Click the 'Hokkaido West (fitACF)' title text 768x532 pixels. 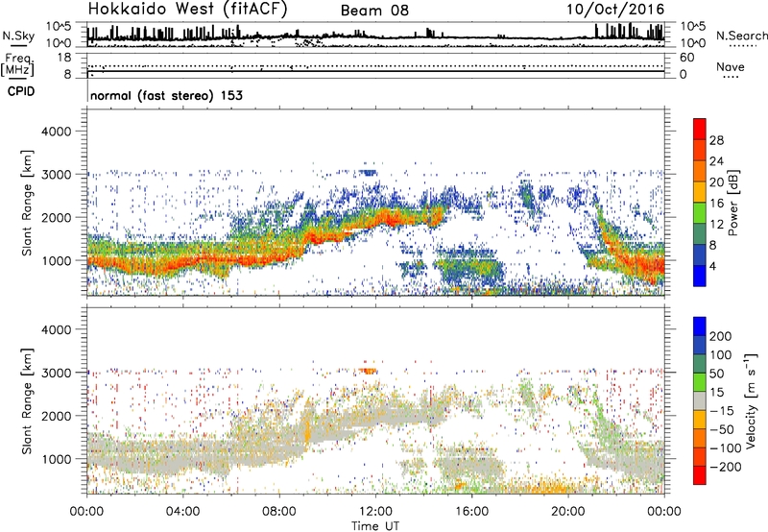coord(187,9)
